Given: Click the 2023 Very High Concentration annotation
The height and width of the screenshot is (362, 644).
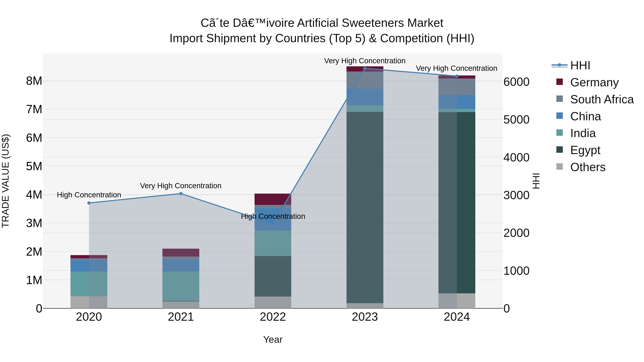Looking at the screenshot, I should click(365, 61).
